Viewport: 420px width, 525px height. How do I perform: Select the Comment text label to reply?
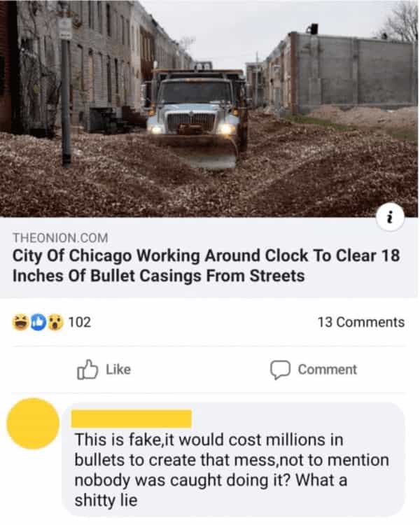[x=327, y=370]
